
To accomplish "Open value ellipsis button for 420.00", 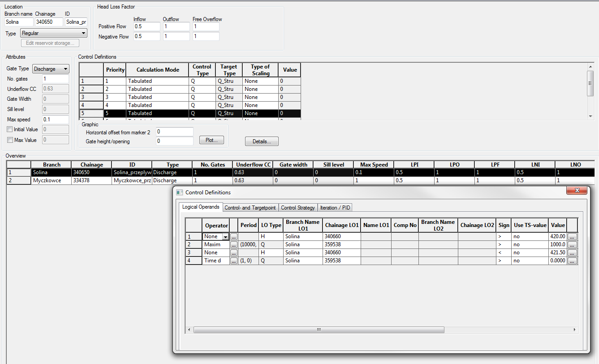I will (572, 236).
